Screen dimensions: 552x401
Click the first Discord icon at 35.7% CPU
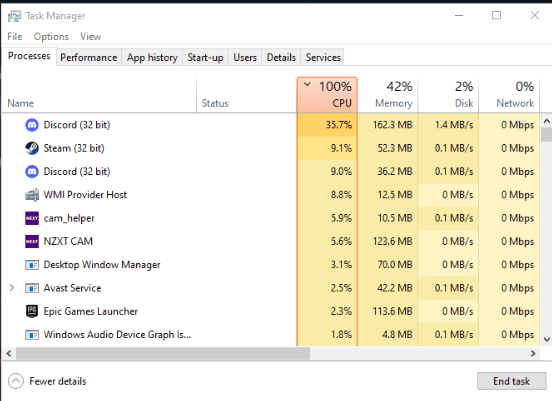pyautogui.click(x=32, y=125)
